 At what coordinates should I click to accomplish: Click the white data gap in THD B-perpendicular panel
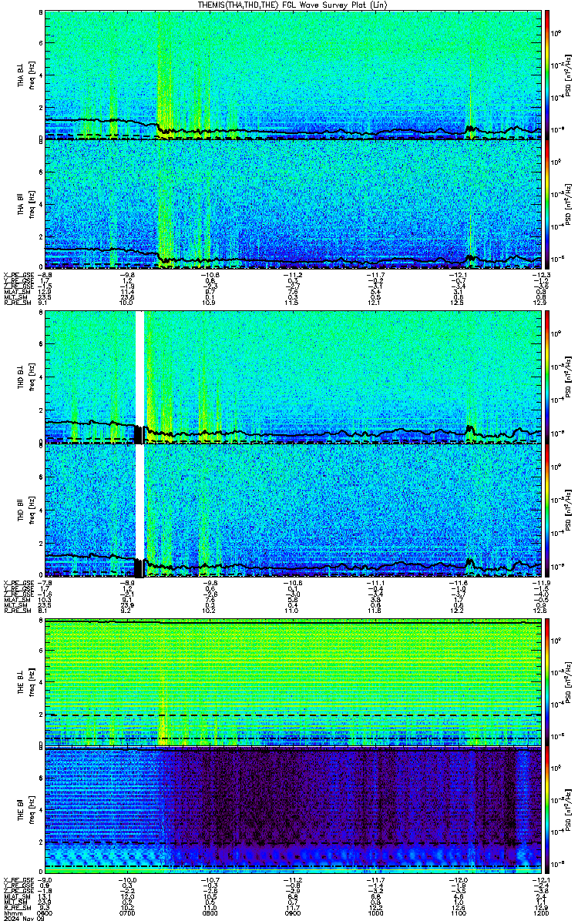coord(139,369)
